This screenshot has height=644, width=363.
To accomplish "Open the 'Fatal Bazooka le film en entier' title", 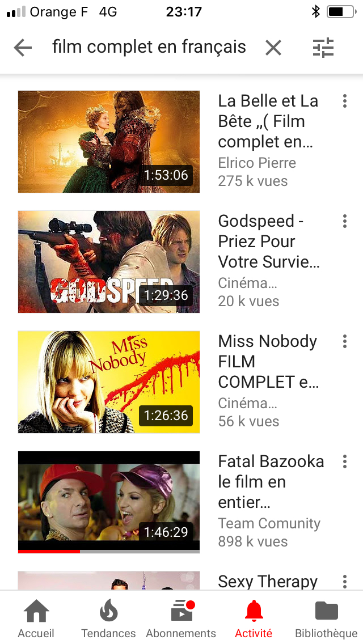I will tap(271, 482).
